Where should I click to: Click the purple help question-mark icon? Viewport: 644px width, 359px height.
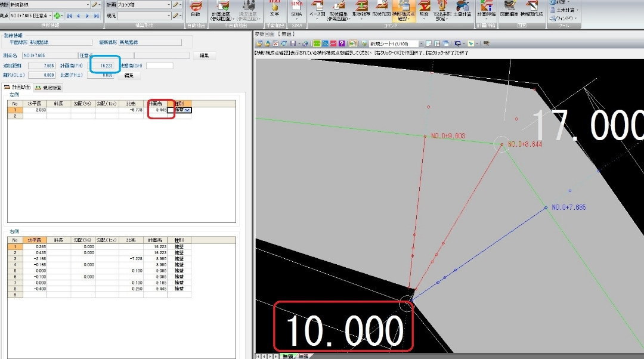[x=342, y=44]
